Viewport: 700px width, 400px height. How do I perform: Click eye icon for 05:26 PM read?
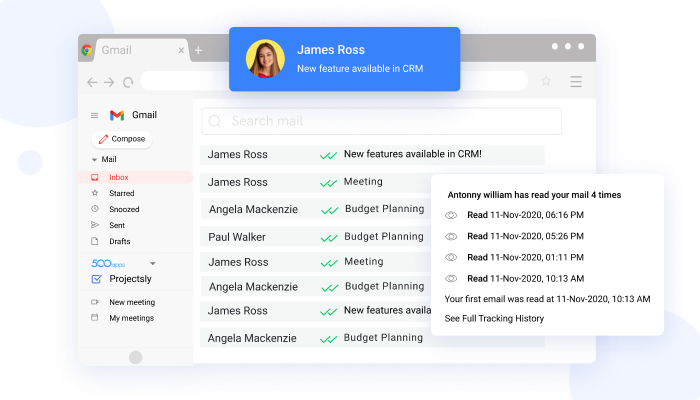[x=451, y=237]
